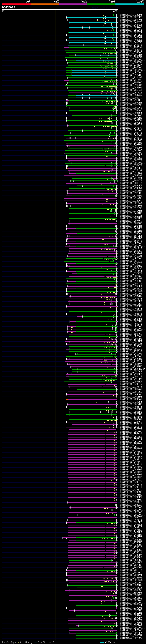Select the UniRef100_Q9M7P1 label
The image size is (146, 644).
pos(131,339)
